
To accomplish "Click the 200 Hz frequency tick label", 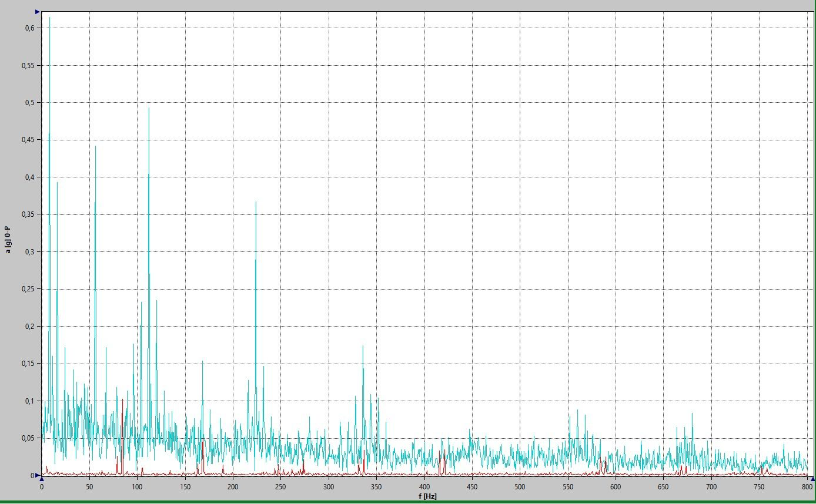I will click(233, 487).
